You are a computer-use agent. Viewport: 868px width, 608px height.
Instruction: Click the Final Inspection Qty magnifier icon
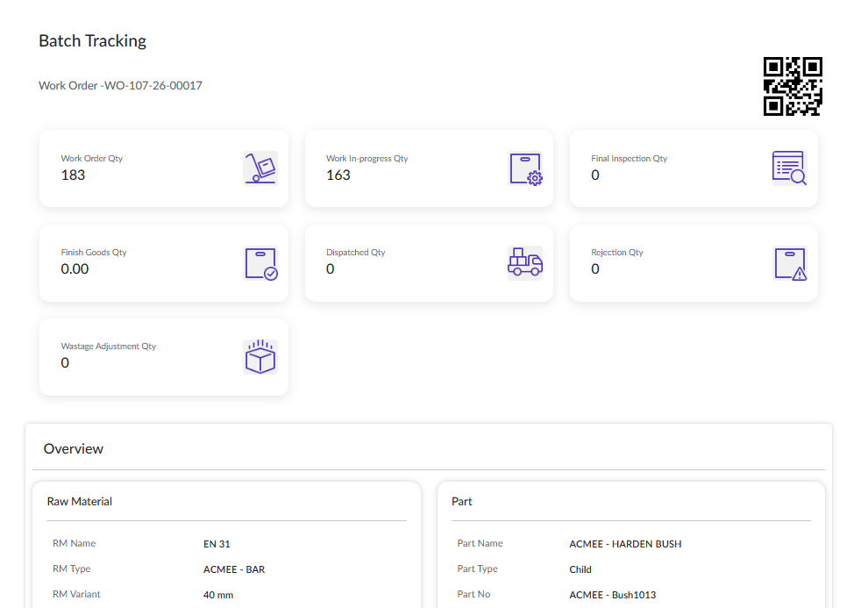click(789, 168)
